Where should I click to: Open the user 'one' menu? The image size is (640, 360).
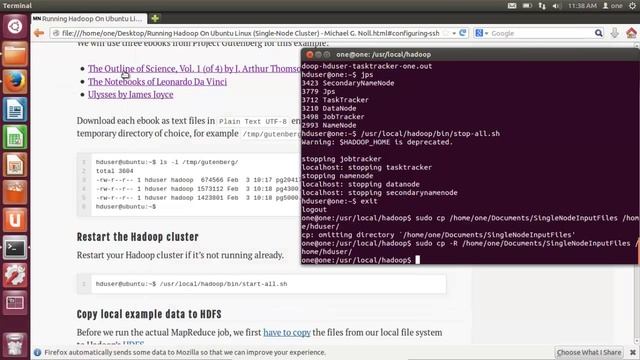pyautogui.click(x=613, y=6)
